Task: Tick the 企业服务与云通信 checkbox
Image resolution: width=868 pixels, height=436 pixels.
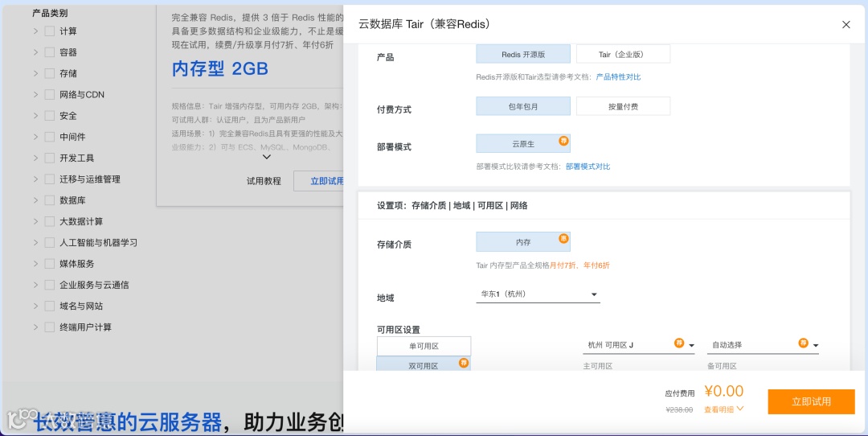Action: pos(50,285)
